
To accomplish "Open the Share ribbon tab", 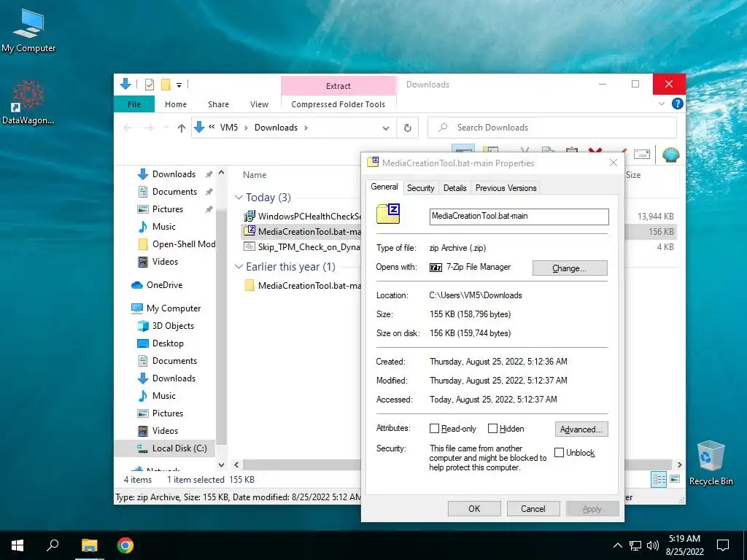I will tap(218, 104).
